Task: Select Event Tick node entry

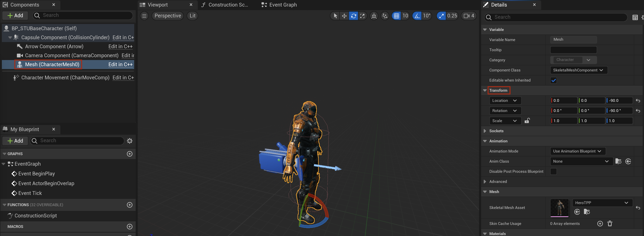Action: (30, 193)
